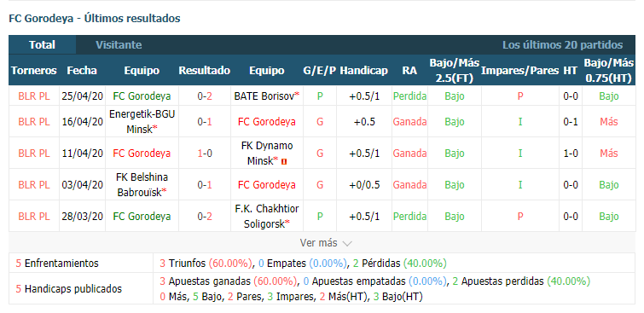Image resolution: width=644 pixels, height=313 pixels.
Task: Open BATE Borisov team link
Action: (266, 96)
